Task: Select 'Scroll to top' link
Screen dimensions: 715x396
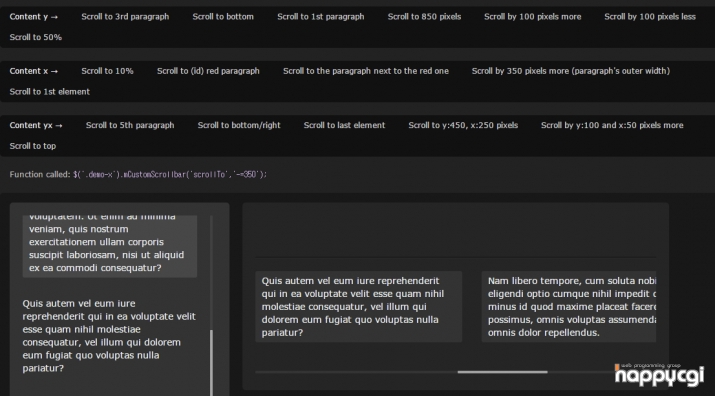Action: (33, 146)
